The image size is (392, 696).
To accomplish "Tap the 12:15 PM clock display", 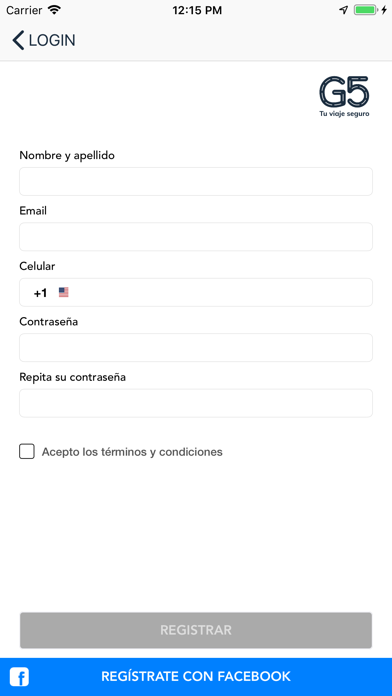I will click(197, 10).
